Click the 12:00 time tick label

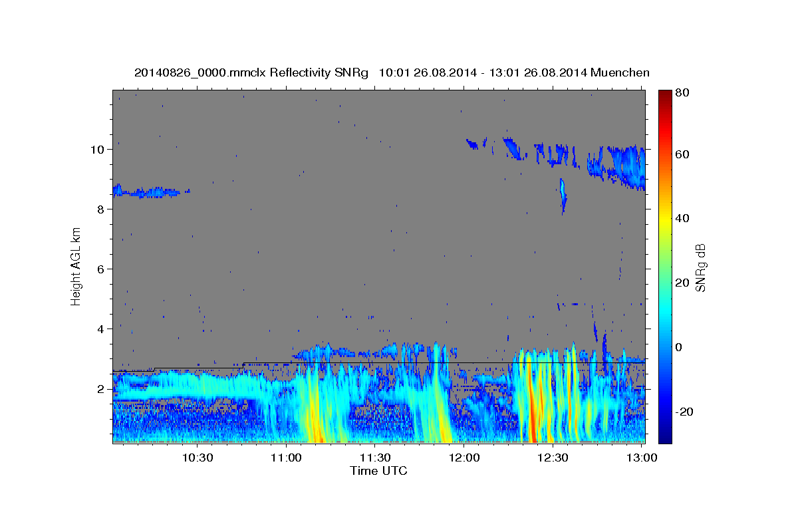tap(465, 458)
